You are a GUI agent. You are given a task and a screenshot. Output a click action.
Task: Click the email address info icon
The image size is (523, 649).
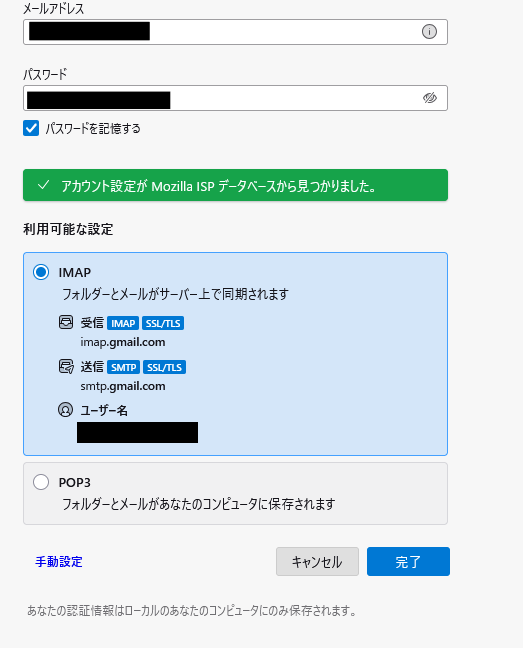429,31
